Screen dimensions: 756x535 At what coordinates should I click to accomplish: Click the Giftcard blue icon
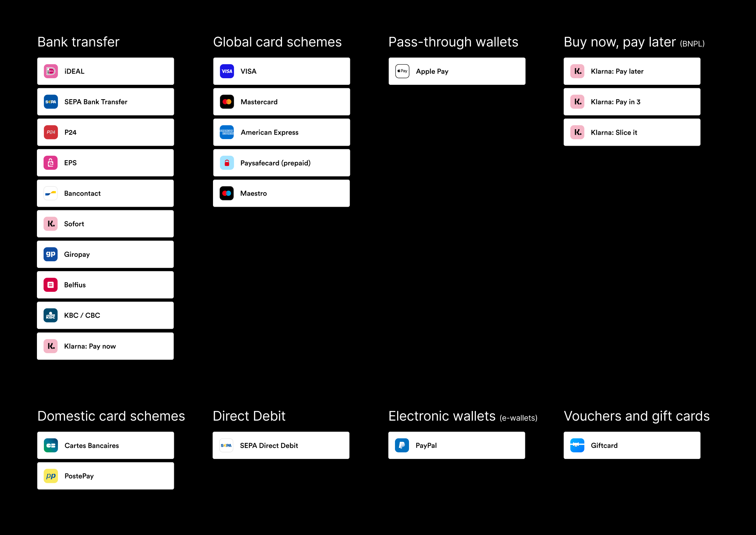point(577,445)
